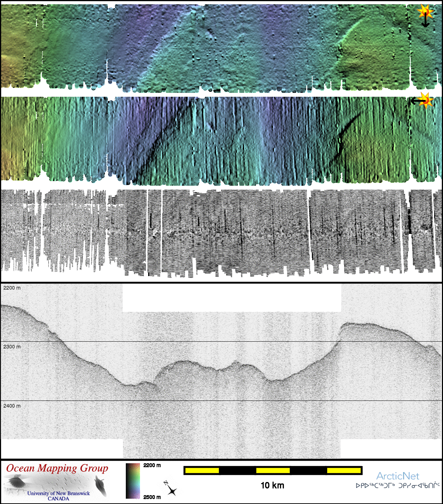This screenshot has width=443, height=504.
Task: Click the ArcticNet logo text
Action: tap(397, 476)
